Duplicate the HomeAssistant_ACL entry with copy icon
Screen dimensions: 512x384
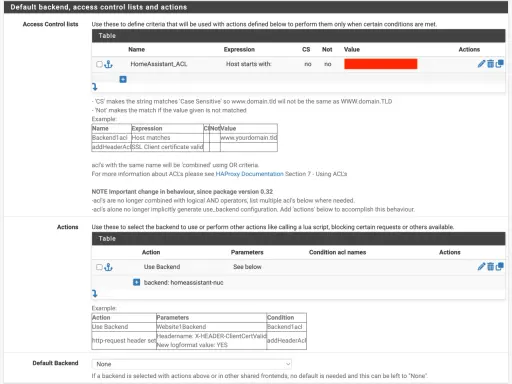tap(499, 64)
